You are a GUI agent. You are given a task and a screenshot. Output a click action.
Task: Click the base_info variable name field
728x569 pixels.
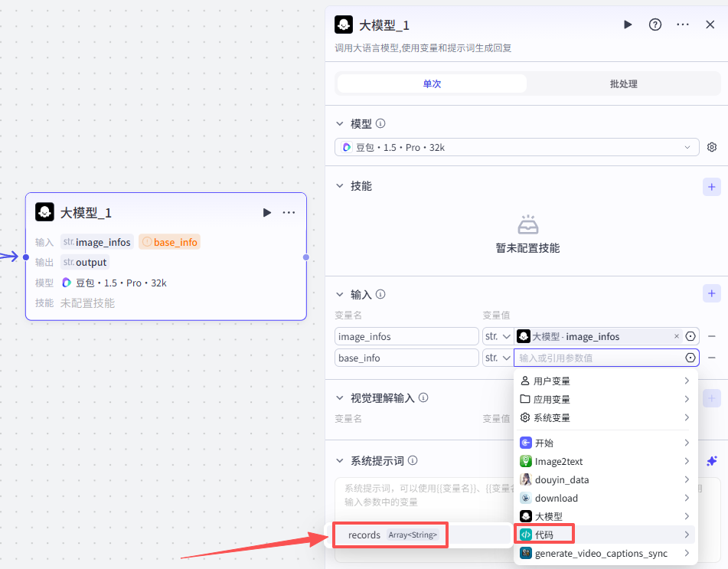click(406, 358)
